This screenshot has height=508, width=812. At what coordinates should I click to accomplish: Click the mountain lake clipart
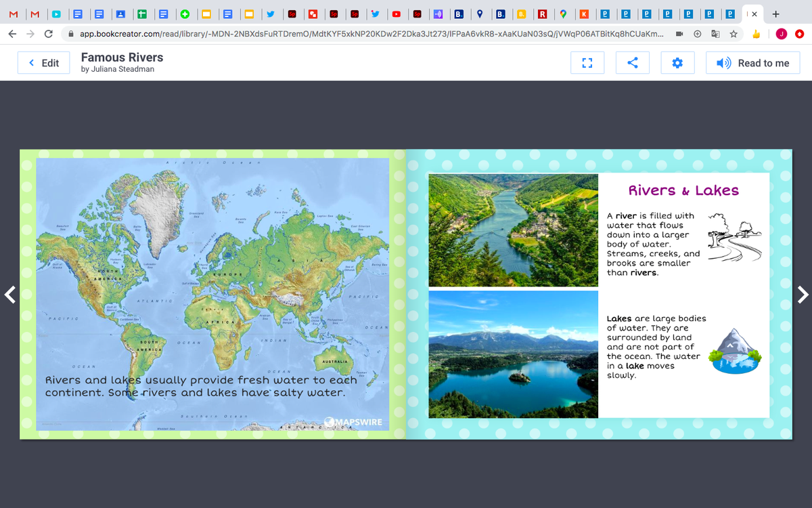click(x=735, y=352)
